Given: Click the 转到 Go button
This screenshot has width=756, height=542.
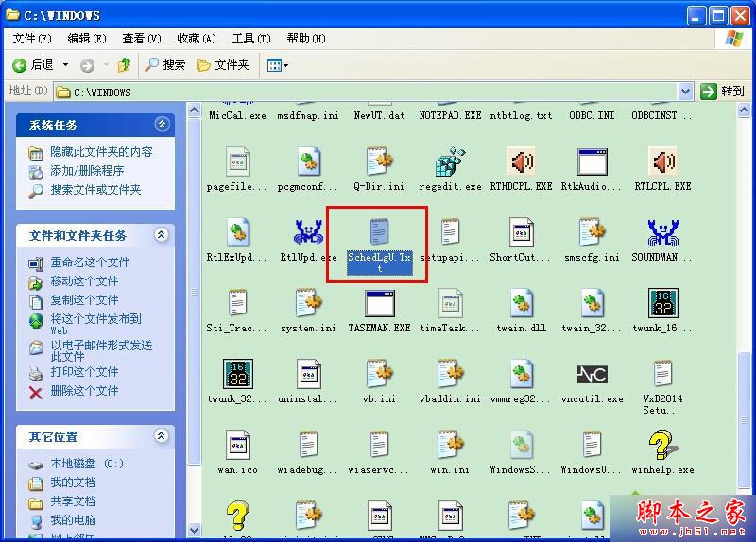Looking at the screenshot, I should pos(723,92).
